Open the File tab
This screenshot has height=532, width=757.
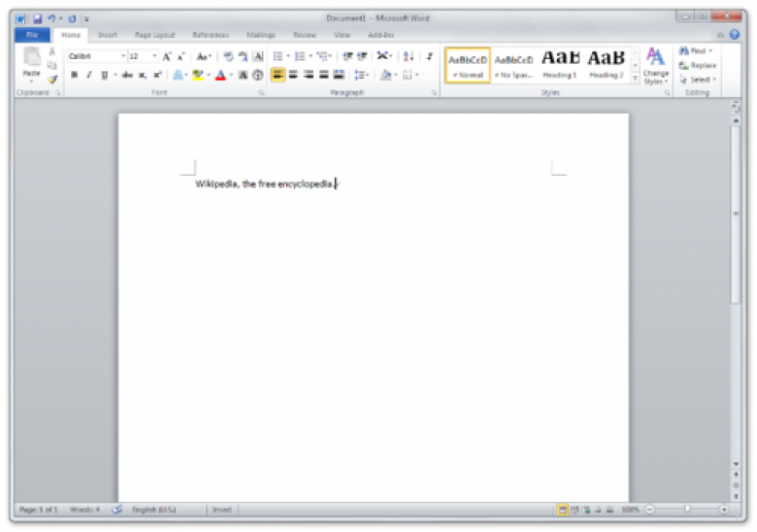[32, 35]
